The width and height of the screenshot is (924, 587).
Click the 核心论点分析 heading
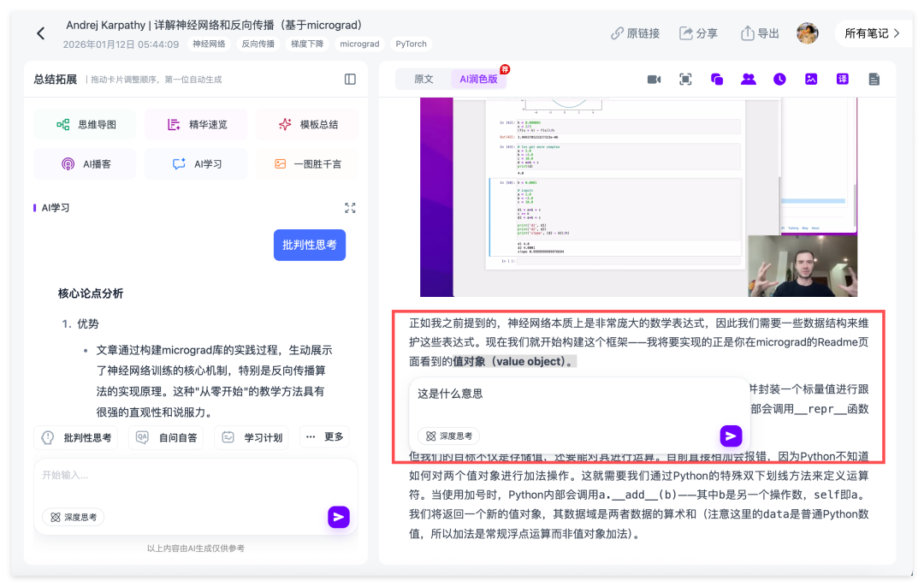(91, 293)
